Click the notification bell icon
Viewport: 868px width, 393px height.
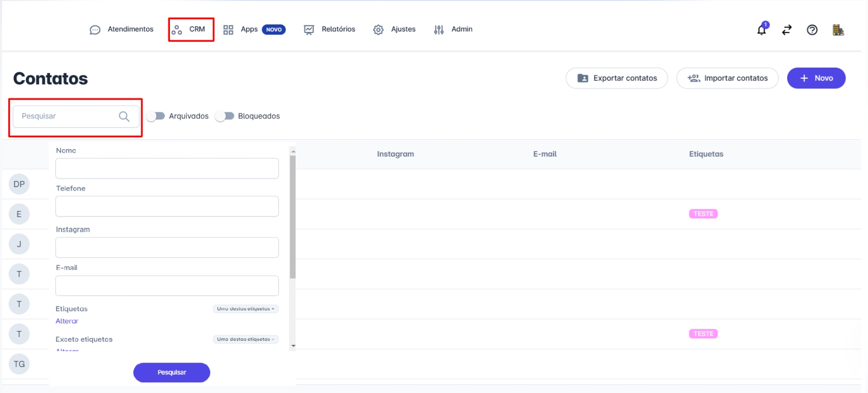761,29
